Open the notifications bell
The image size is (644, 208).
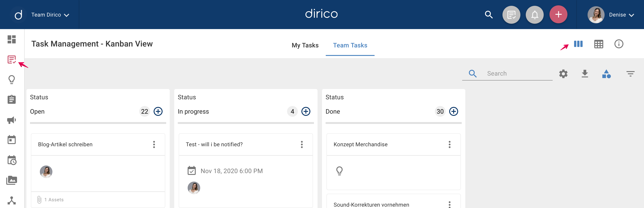point(535,15)
